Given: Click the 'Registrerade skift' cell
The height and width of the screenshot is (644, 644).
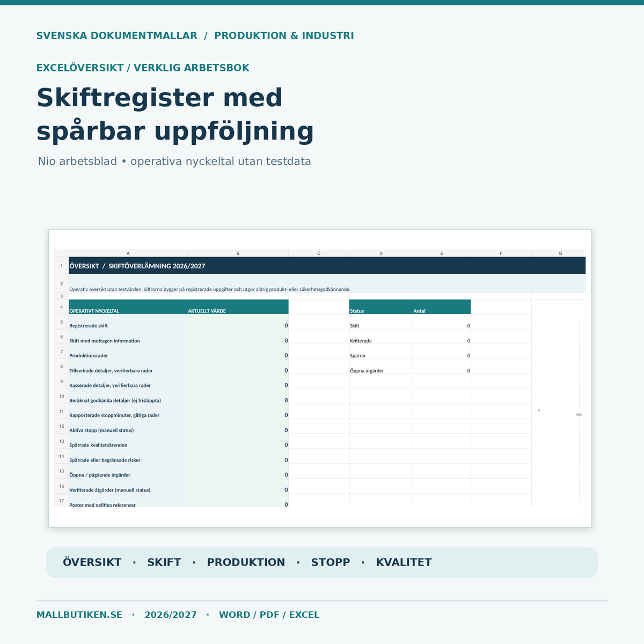Looking at the screenshot, I should (x=128, y=322).
